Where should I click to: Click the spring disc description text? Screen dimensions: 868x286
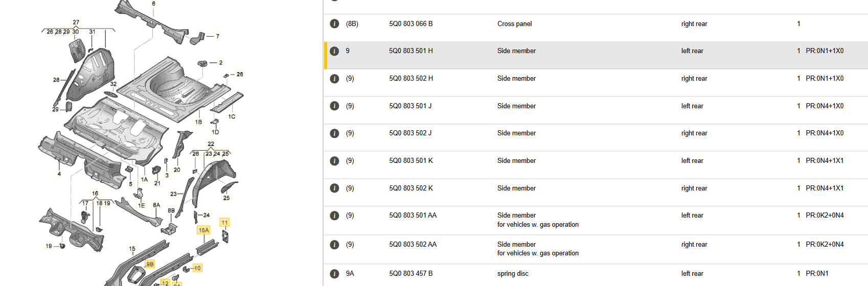coord(513,274)
